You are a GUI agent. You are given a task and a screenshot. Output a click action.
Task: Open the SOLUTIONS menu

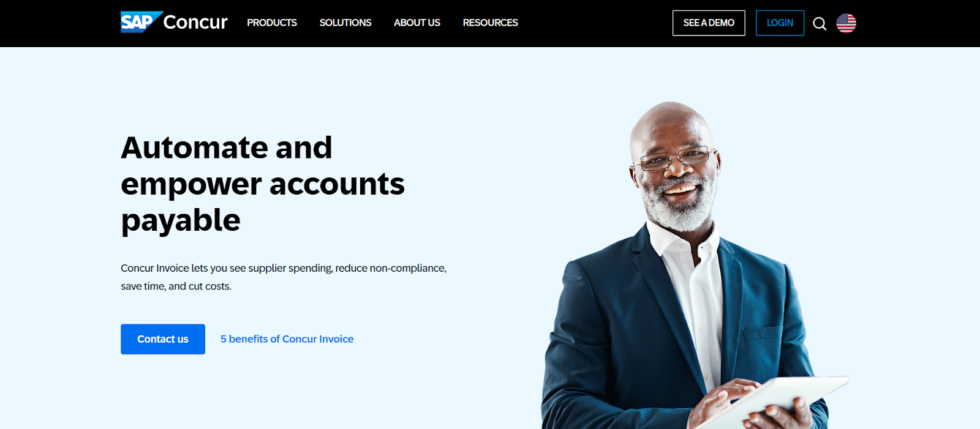(x=345, y=23)
